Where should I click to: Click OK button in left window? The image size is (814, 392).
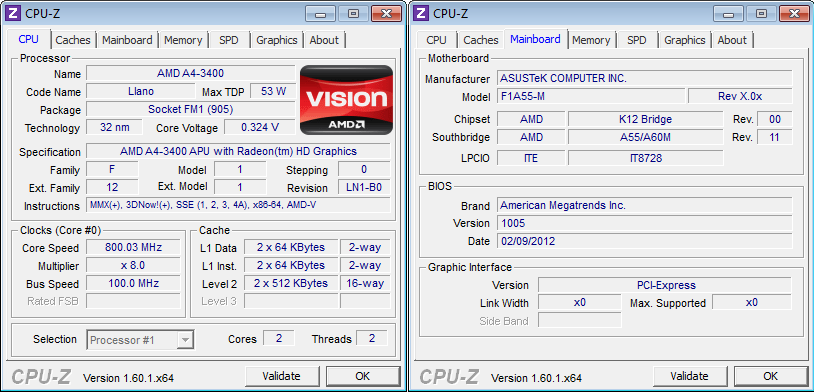click(363, 376)
